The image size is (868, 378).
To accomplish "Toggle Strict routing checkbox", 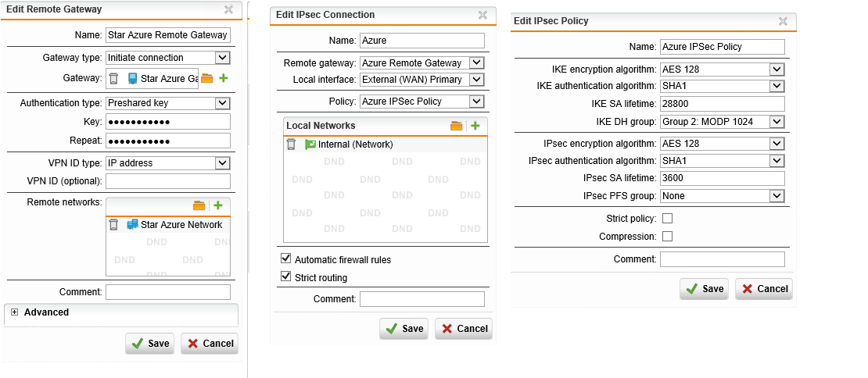I will click(285, 277).
